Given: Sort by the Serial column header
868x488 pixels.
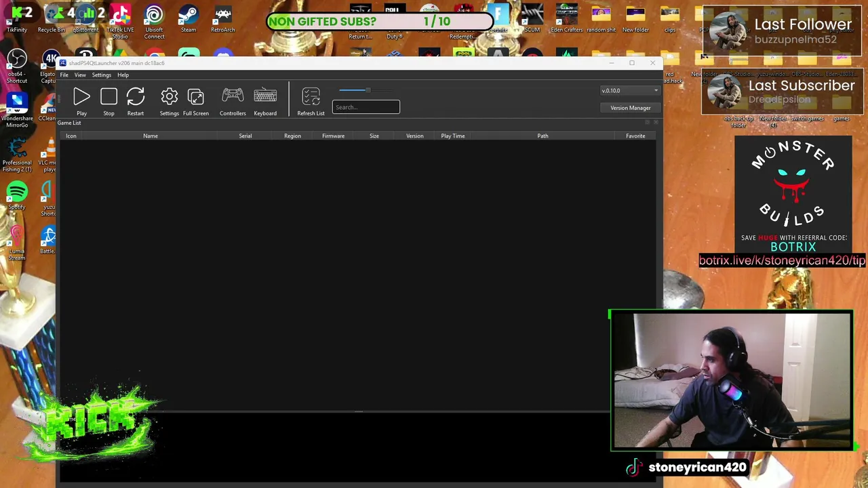Looking at the screenshot, I should point(245,136).
